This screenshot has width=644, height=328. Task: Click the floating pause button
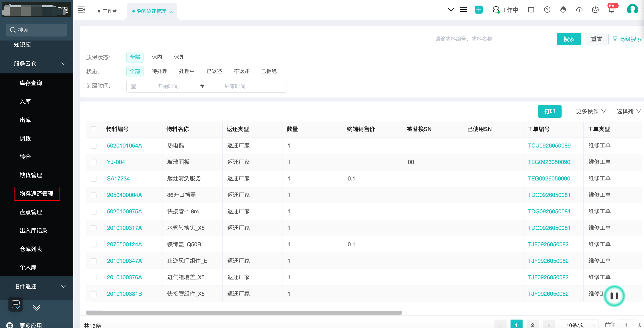pos(614,296)
